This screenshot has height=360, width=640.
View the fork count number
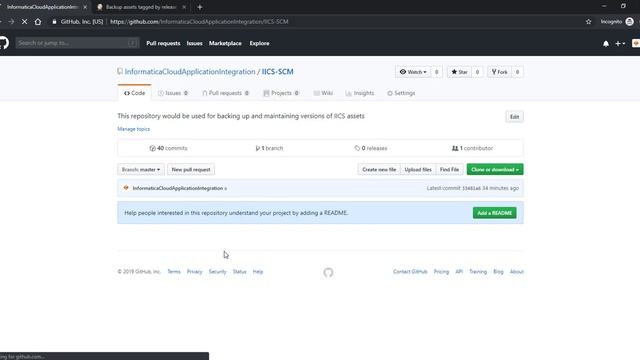[517, 72]
